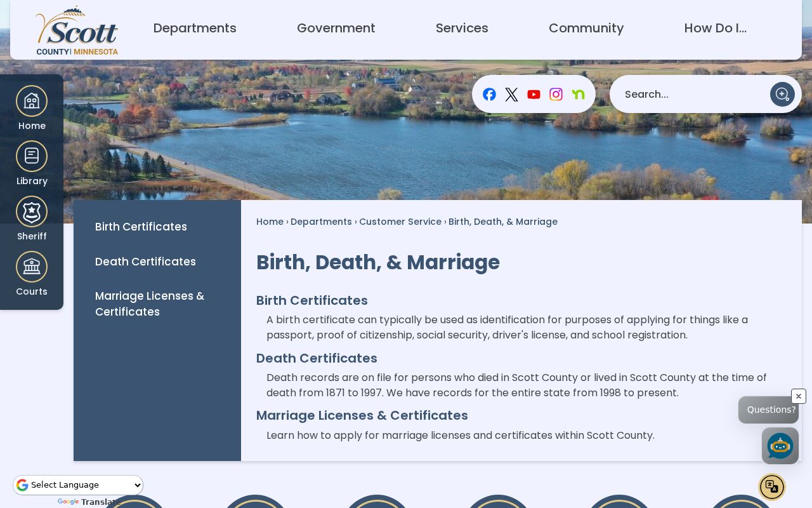
Task: Click the Home breadcrumb link
Action: 270,222
